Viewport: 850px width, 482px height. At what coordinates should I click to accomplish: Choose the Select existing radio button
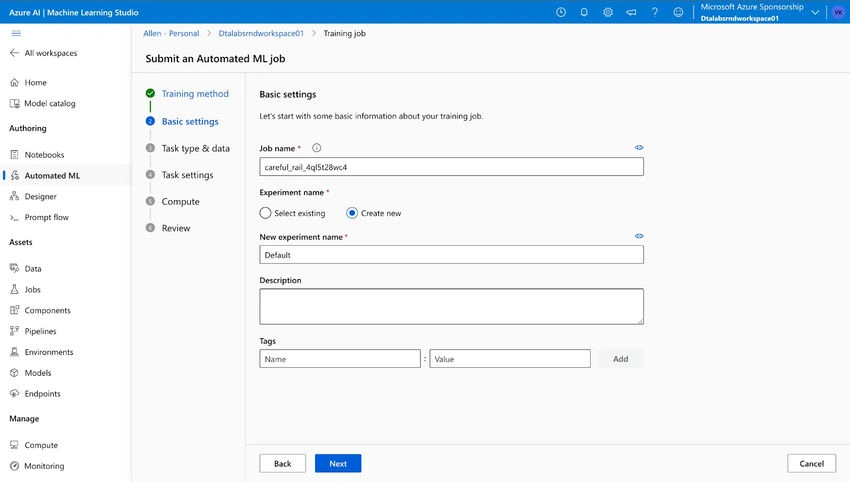(x=265, y=213)
